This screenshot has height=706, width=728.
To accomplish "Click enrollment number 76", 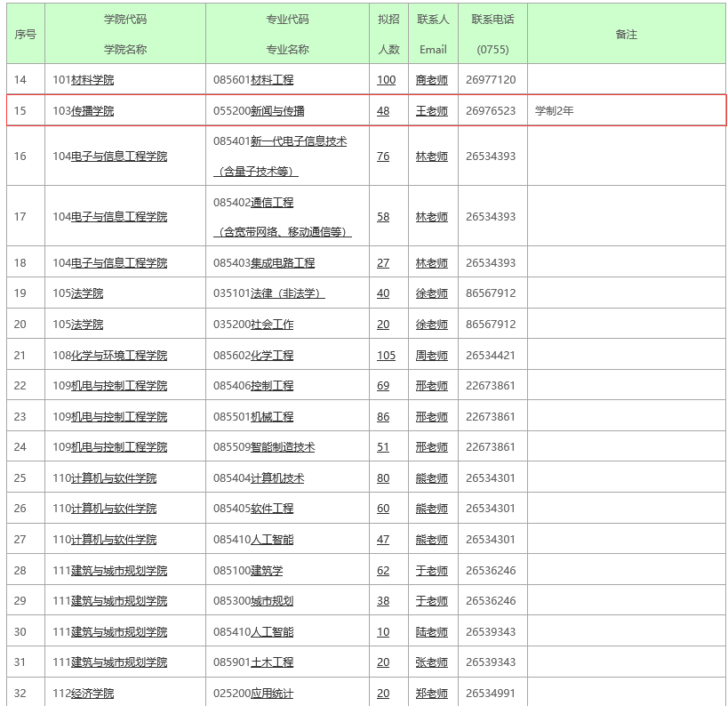I will coord(383,156).
